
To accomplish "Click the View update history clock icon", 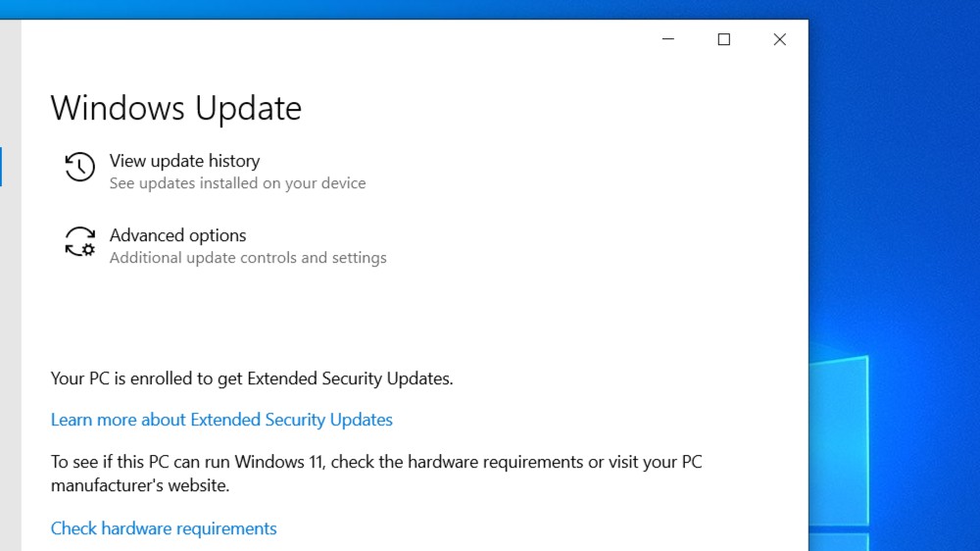I will pos(80,167).
